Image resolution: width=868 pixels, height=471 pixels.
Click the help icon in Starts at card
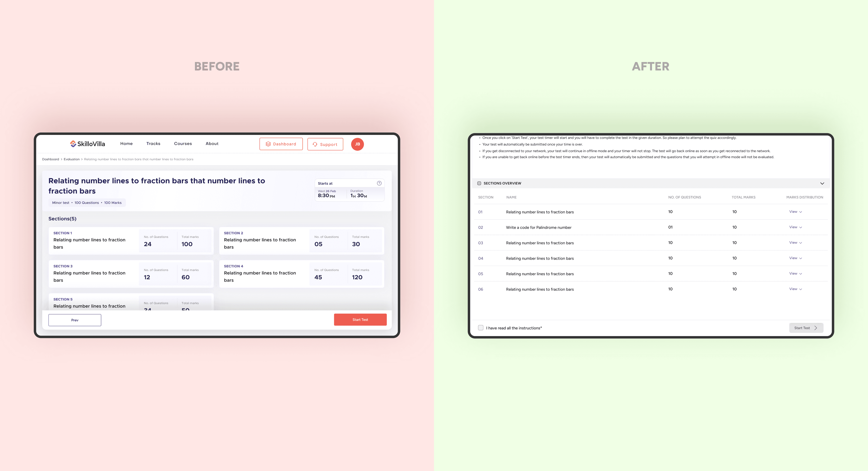[379, 183]
